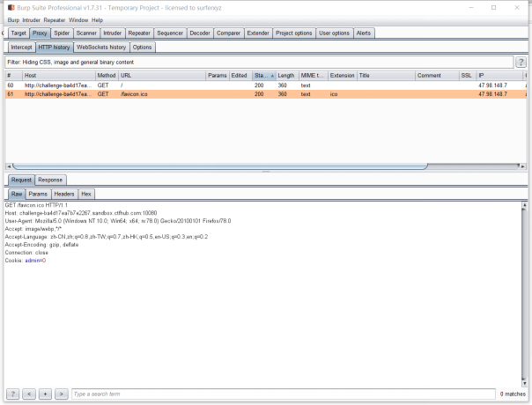Sort by the IP column header
Image resolution: width=532 pixels, height=405 pixels.
(x=499, y=76)
